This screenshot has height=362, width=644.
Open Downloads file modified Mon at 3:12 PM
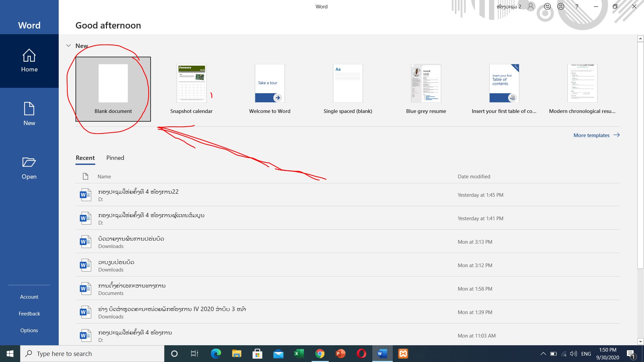[x=347, y=265]
